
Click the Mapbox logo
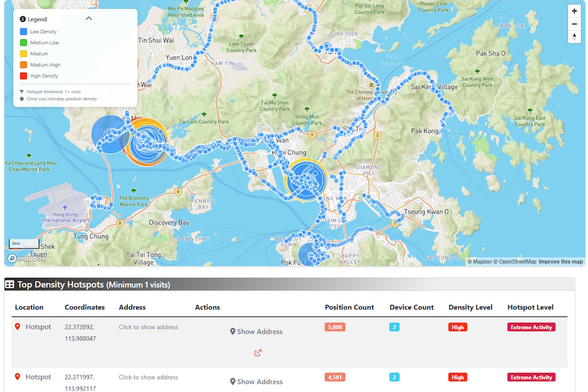(x=27, y=258)
